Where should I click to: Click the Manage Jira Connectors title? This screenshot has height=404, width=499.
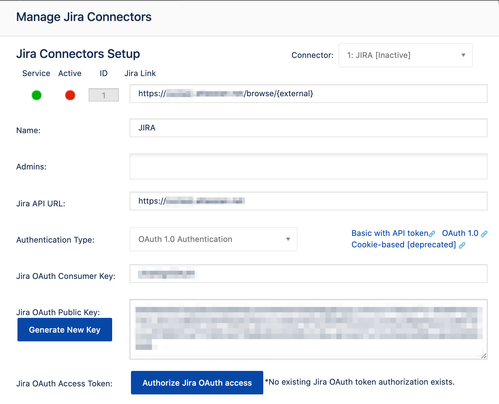(84, 17)
